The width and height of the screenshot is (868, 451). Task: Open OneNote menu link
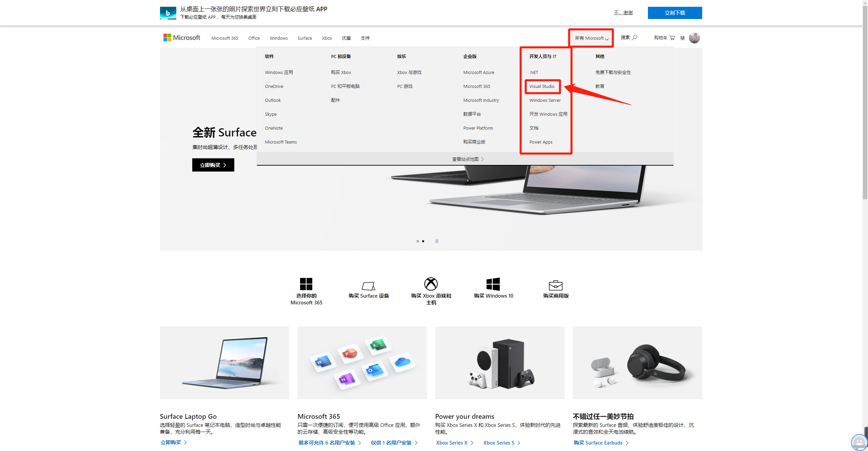pos(274,128)
